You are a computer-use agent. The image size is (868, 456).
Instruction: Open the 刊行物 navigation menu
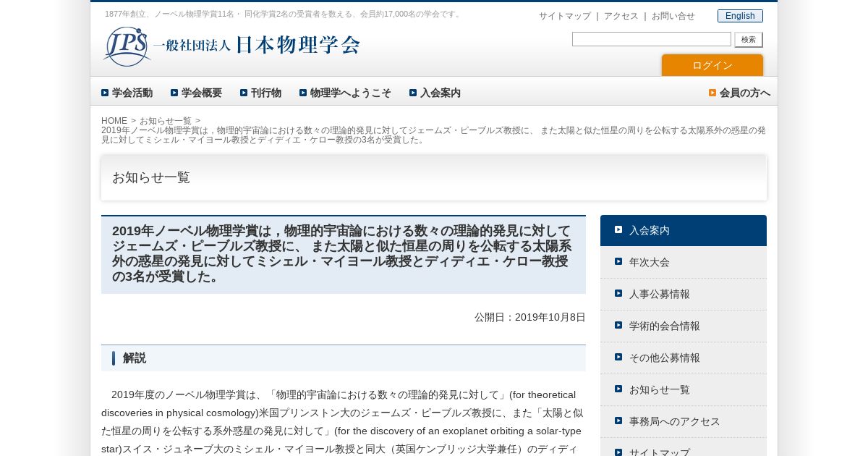[261, 93]
